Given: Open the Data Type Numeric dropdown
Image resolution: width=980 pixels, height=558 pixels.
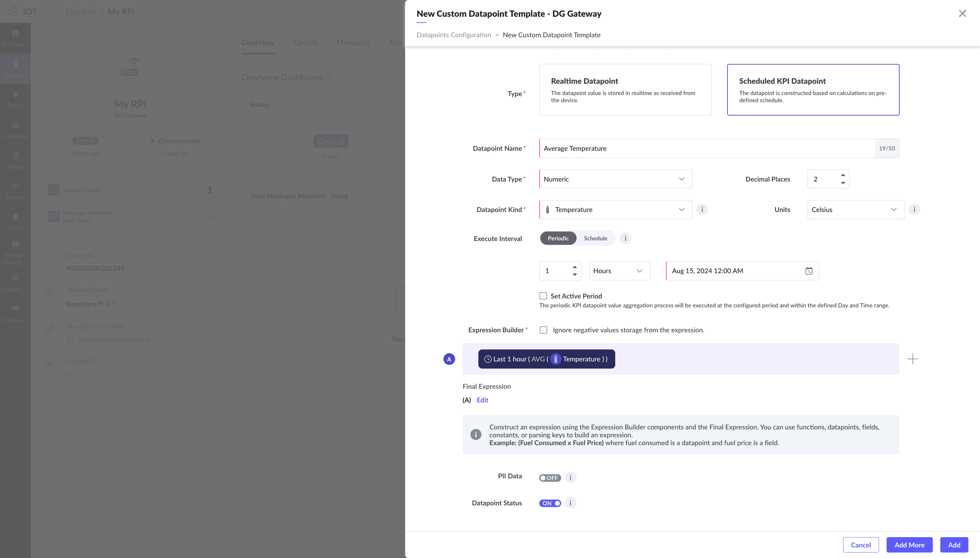Looking at the screenshot, I should point(615,179).
